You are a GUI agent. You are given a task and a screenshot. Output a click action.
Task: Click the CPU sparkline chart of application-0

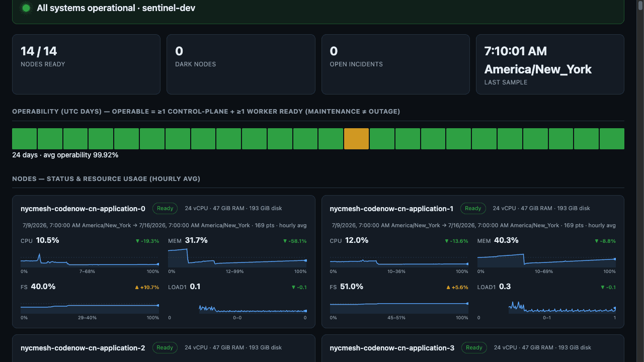click(x=90, y=258)
